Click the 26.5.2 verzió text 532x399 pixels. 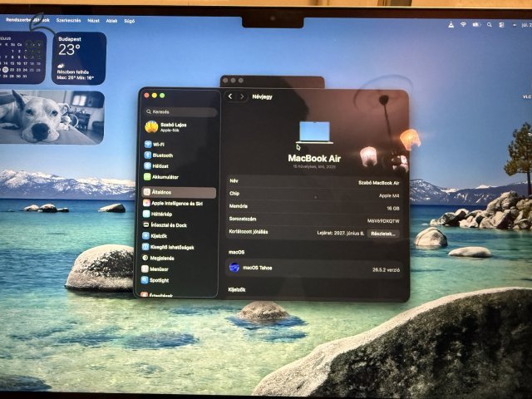tap(386, 269)
